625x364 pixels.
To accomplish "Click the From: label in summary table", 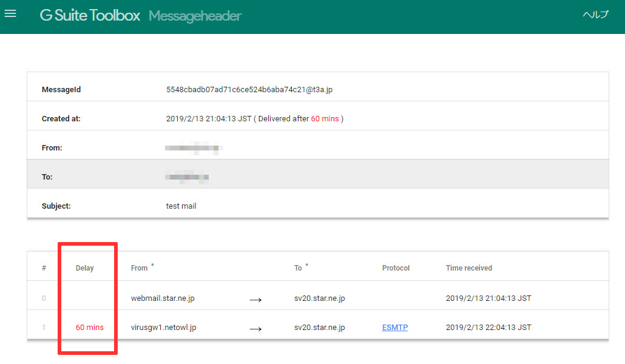I will [x=52, y=148].
